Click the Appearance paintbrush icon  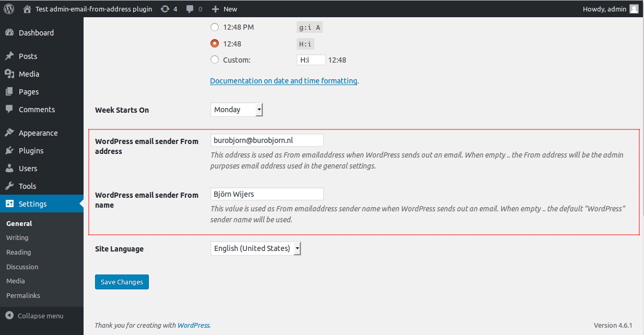9,133
